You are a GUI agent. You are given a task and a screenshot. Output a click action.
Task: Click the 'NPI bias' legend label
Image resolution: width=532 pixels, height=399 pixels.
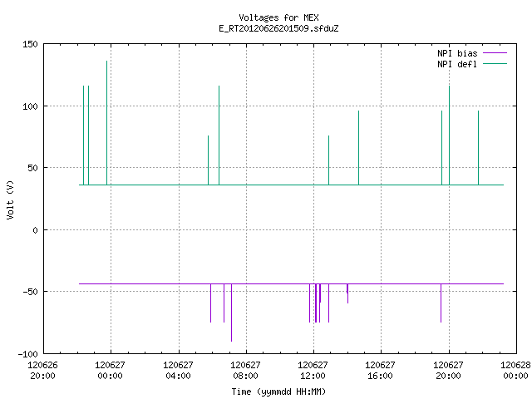[457, 53]
